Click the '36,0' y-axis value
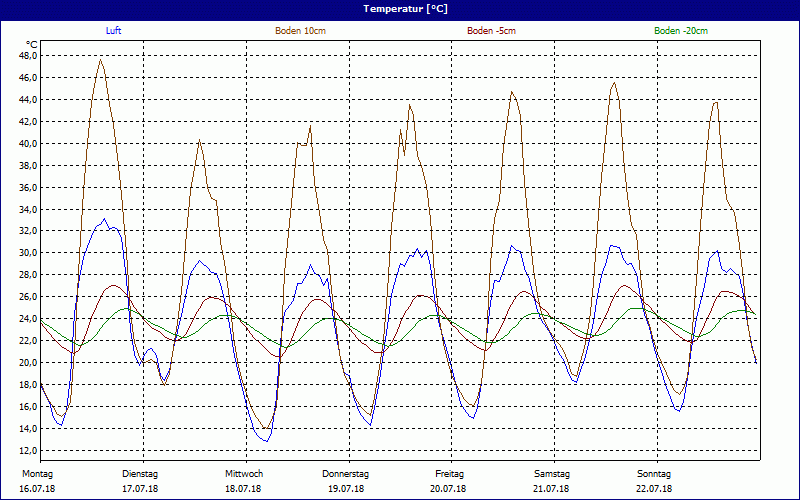The height and width of the screenshot is (500, 800). pyautogui.click(x=29, y=187)
